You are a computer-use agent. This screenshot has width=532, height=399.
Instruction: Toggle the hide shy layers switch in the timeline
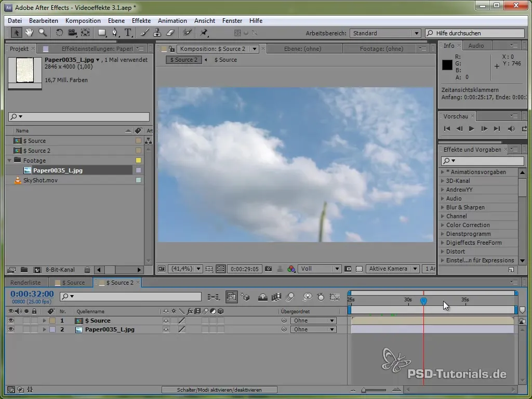pos(262,297)
